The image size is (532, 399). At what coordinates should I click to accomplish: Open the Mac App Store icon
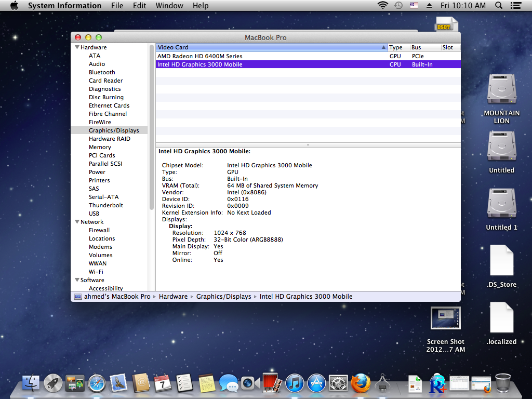click(x=316, y=383)
